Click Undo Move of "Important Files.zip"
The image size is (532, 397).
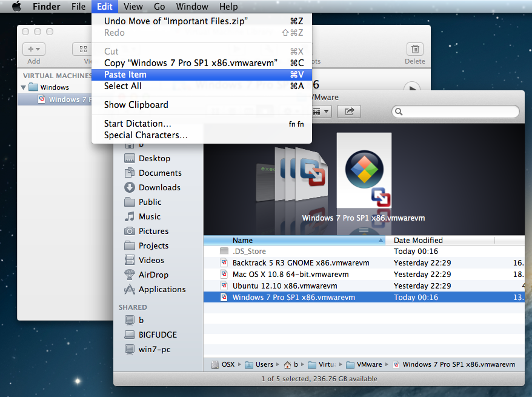(x=176, y=21)
